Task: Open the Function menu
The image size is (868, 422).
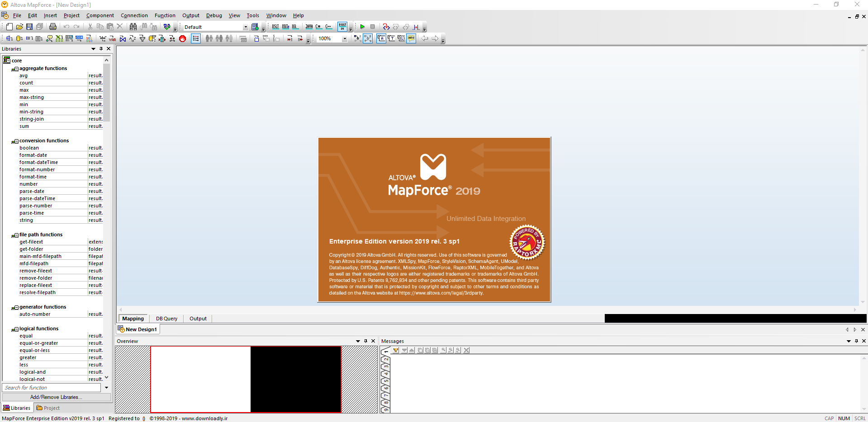Action: pyautogui.click(x=165, y=15)
